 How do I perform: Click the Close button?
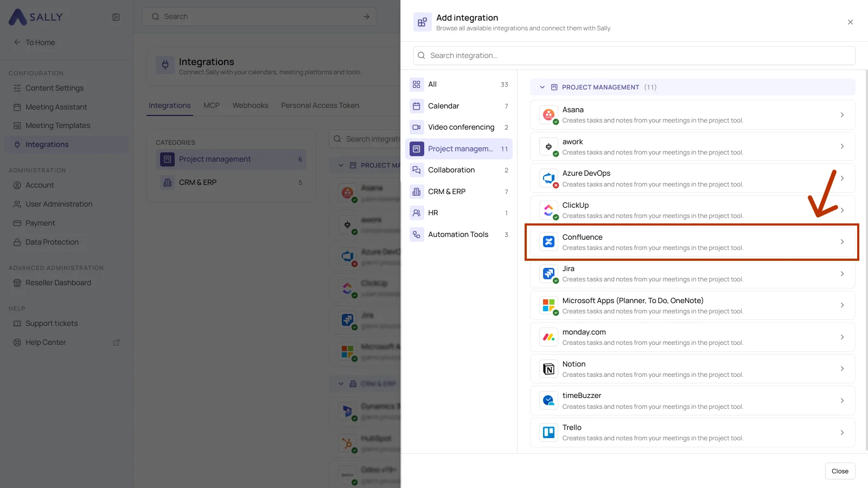(840, 471)
